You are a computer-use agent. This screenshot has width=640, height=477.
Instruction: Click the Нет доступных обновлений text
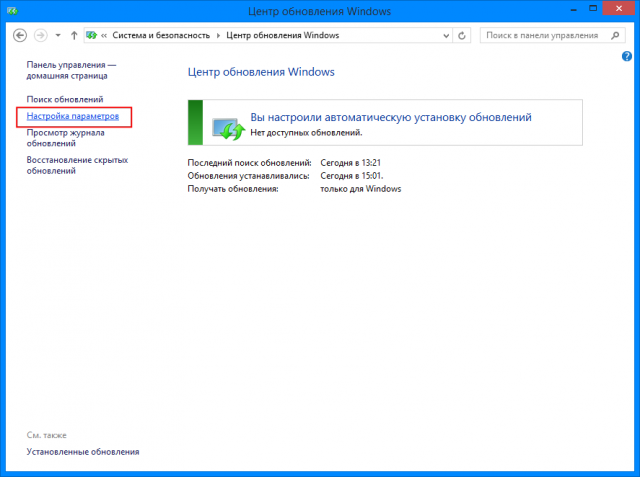[306, 133]
